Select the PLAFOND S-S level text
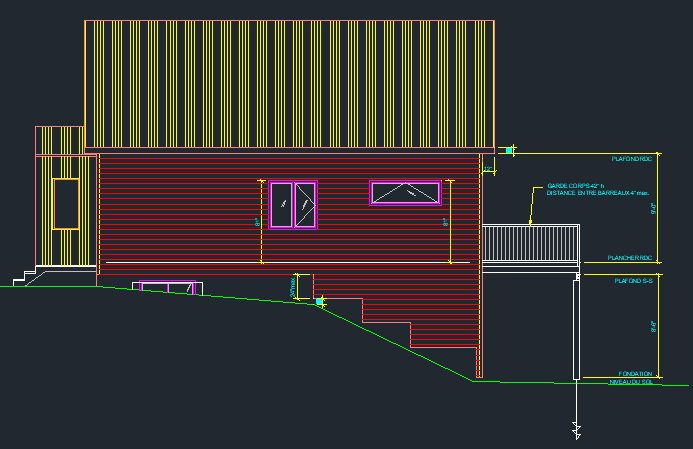The image size is (693, 449). pyautogui.click(x=634, y=282)
